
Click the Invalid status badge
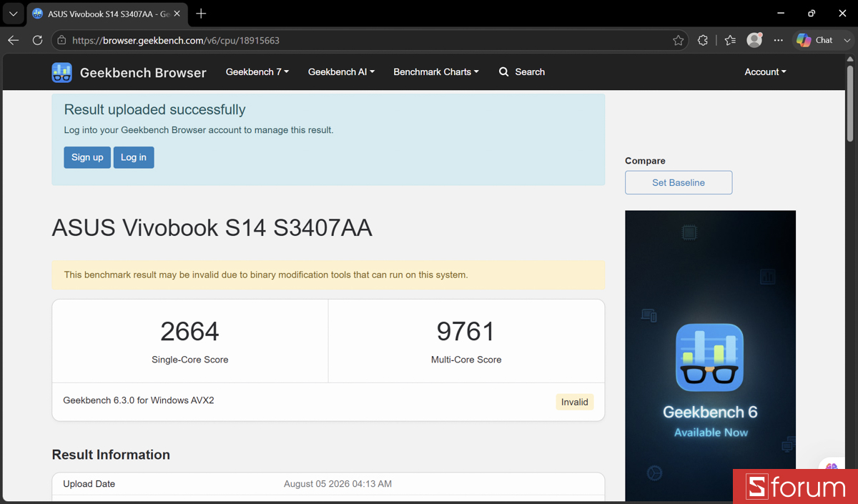[575, 402]
